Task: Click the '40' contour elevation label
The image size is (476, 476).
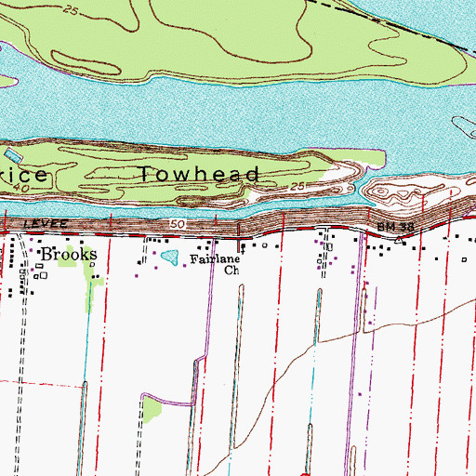Action: 21,188
